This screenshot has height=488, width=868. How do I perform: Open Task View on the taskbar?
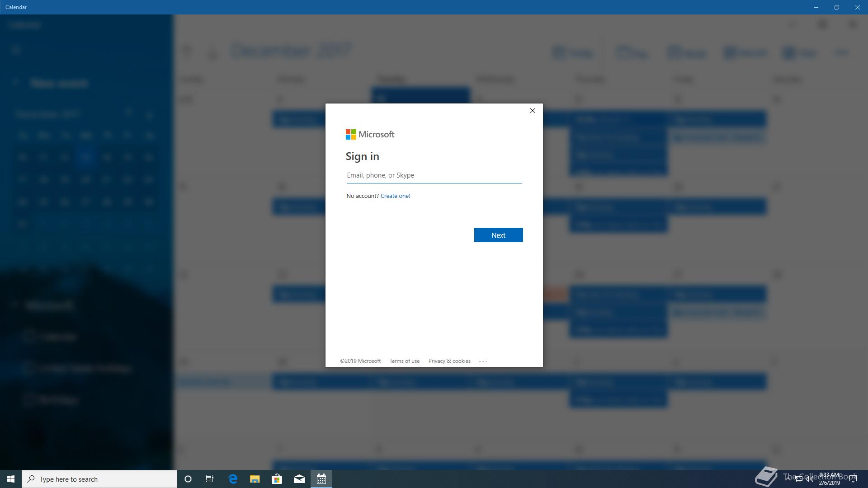(210, 479)
